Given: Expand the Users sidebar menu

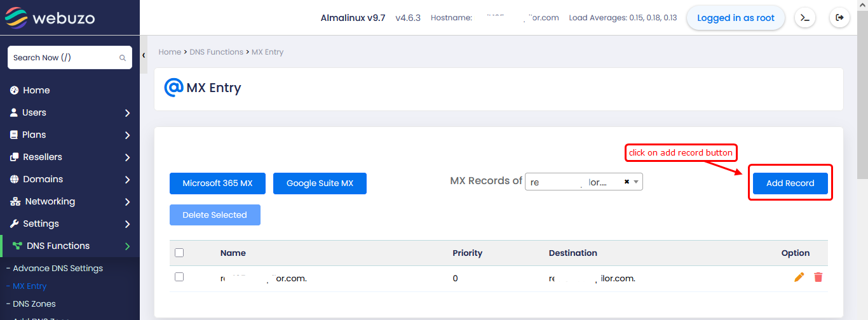Looking at the screenshot, I should click(x=70, y=112).
